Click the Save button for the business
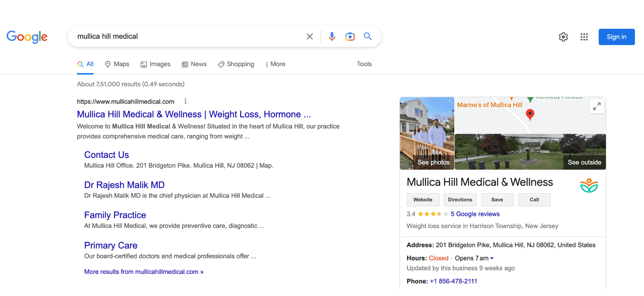 coord(497,200)
